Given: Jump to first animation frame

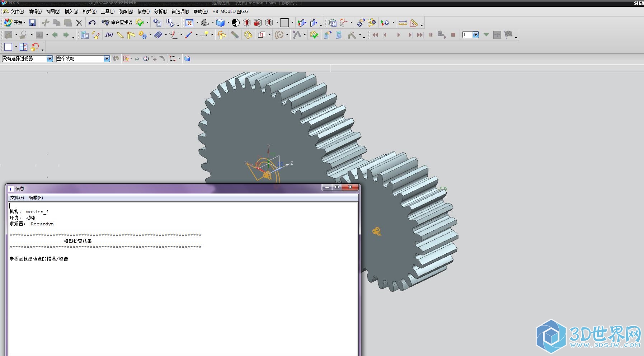Looking at the screenshot, I should click(375, 35).
